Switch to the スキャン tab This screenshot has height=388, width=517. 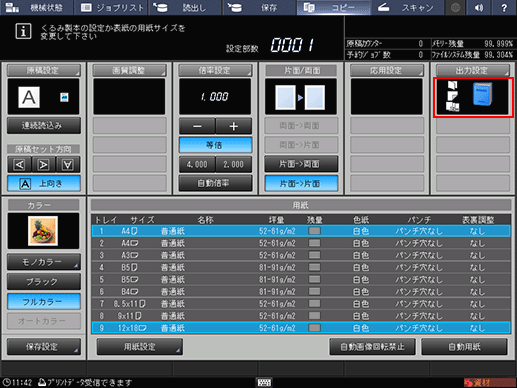(x=407, y=8)
